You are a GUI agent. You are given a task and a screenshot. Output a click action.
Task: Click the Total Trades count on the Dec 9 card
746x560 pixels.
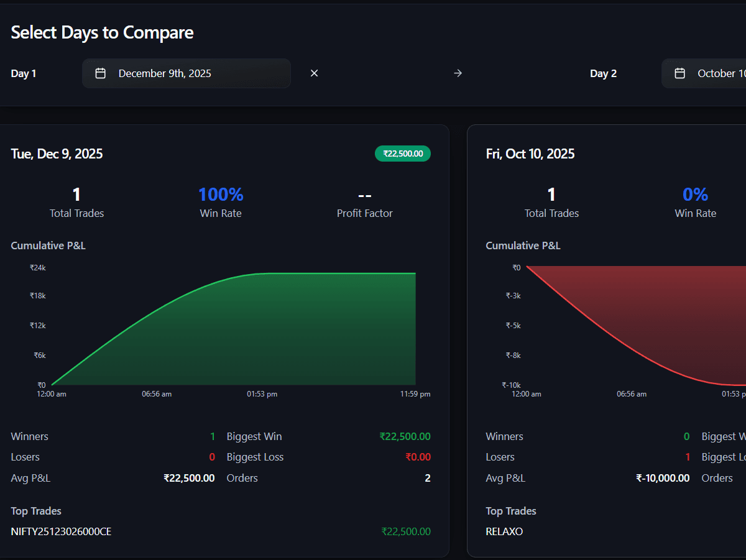pos(76,195)
